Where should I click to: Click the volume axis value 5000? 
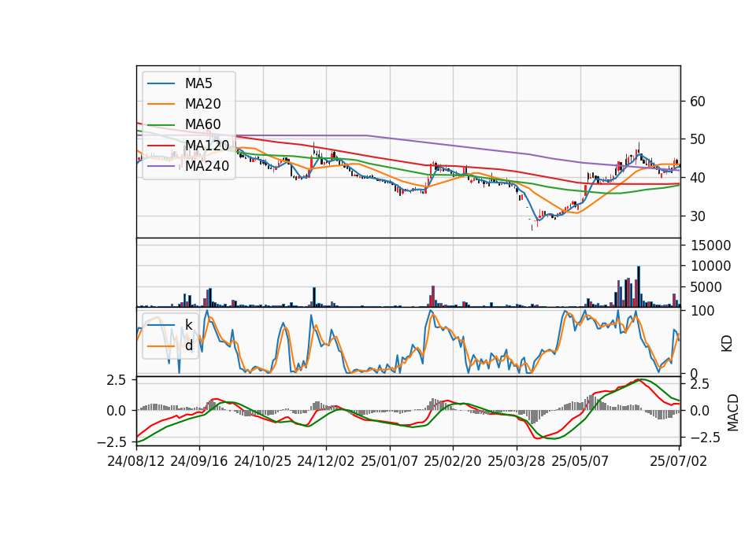(x=706, y=287)
